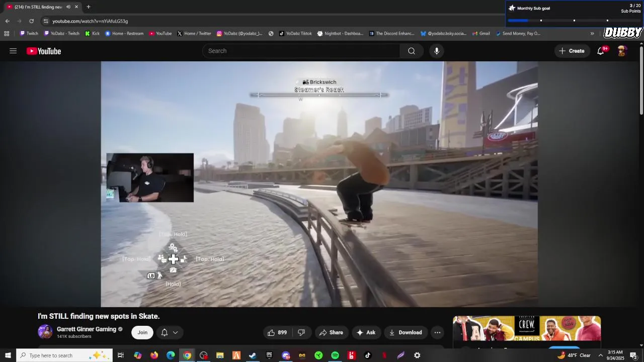Switch to Chrome on the taskbar
The width and height of the screenshot is (644, 362).
click(187, 355)
